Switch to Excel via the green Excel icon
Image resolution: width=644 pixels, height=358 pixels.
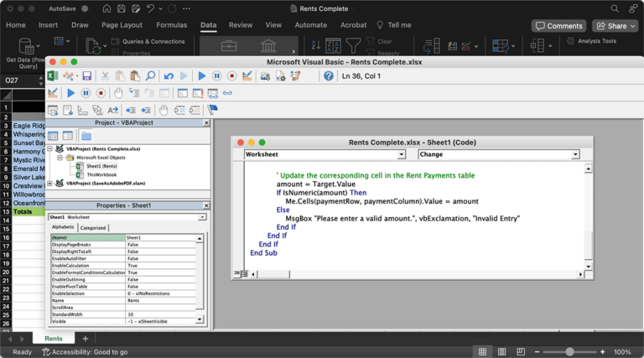(54, 76)
